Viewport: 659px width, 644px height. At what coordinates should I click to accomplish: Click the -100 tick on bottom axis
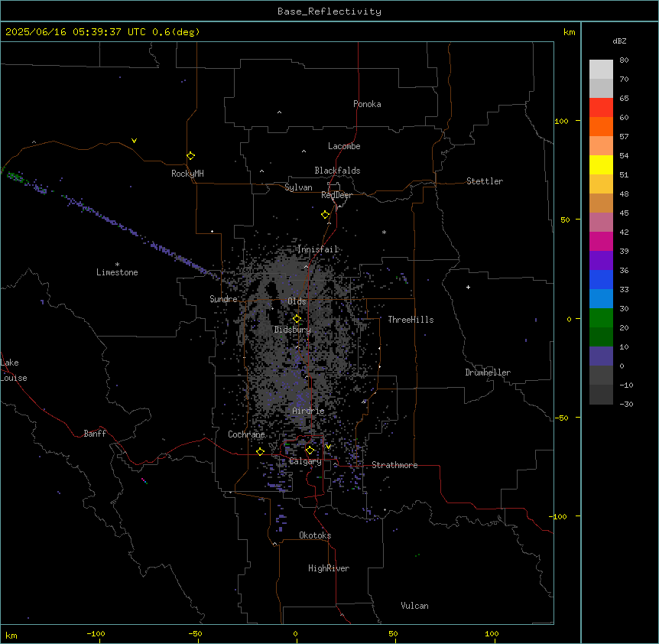[96, 633]
